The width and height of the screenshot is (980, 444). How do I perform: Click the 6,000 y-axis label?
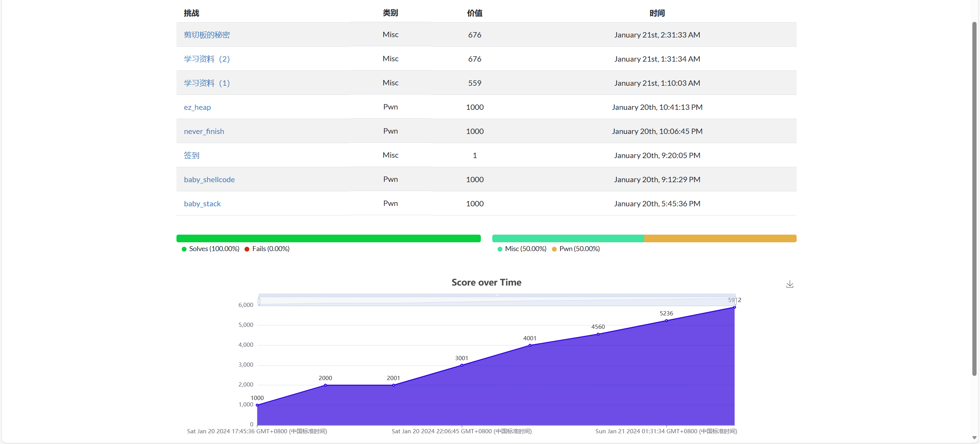point(246,305)
